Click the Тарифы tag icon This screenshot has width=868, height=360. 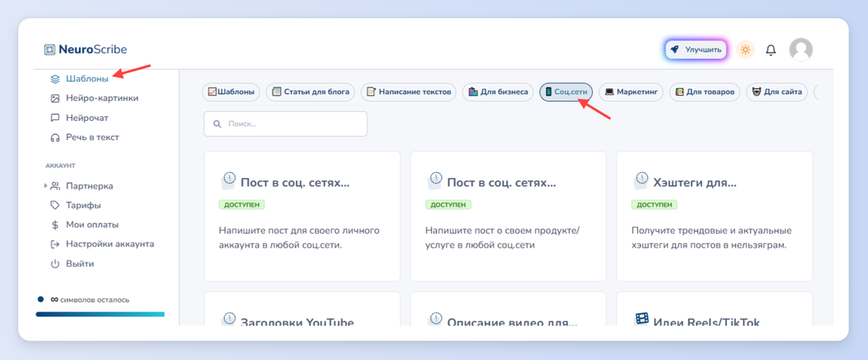click(55, 205)
